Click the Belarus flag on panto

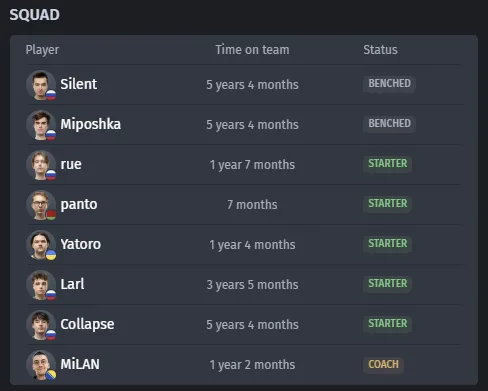click(x=51, y=215)
